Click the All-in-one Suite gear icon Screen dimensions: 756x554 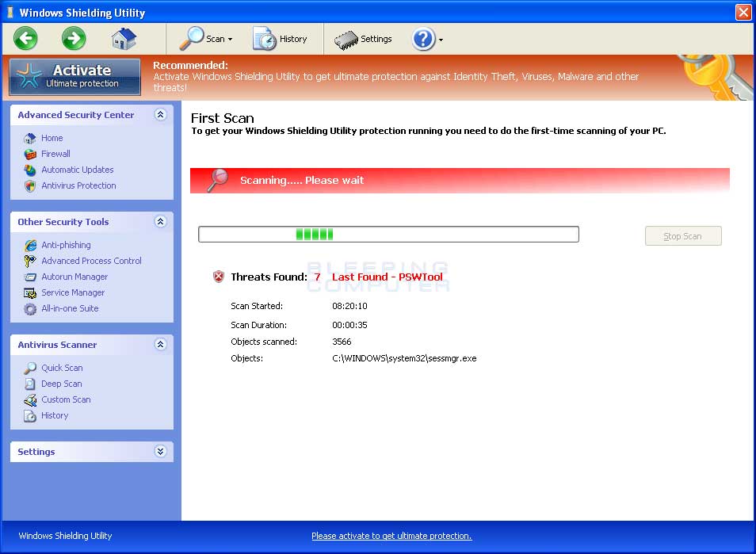pos(30,309)
